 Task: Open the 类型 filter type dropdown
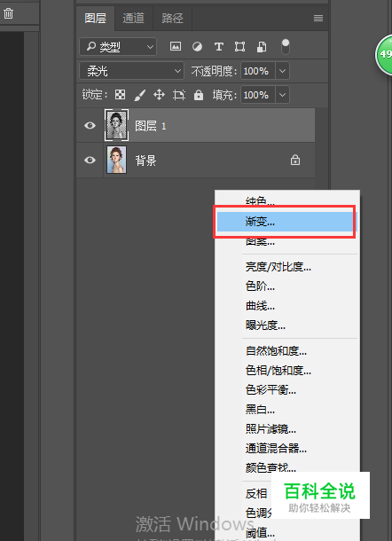(118, 47)
